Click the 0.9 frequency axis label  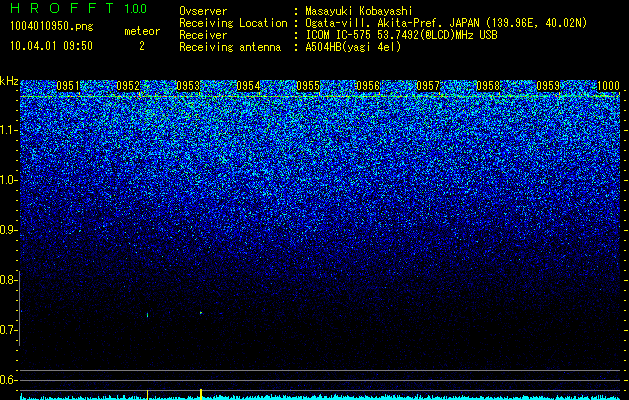click(8, 230)
